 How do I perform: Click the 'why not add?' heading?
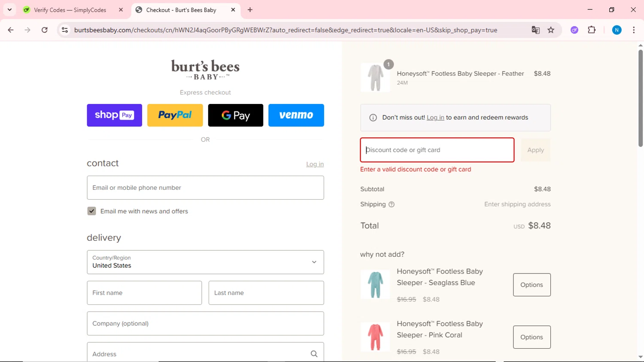pyautogui.click(x=382, y=254)
